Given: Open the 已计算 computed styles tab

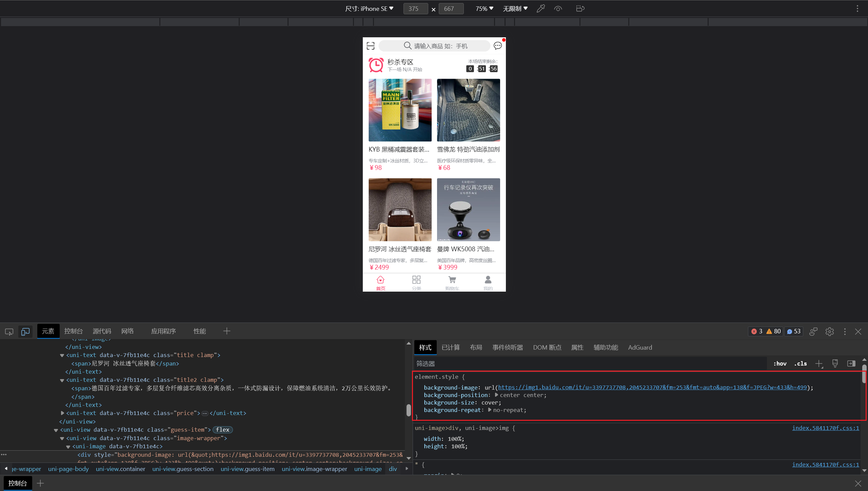Looking at the screenshot, I should [x=451, y=347].
